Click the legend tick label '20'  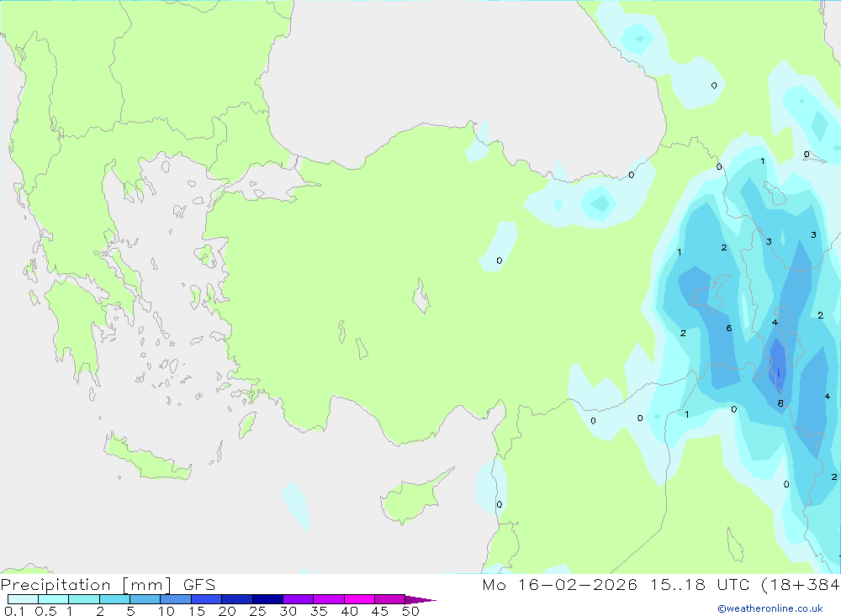[227, 611]
